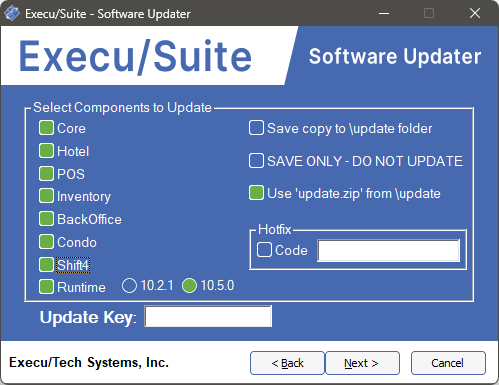Enable Save copy to \update folder

(x=256, y=128)
